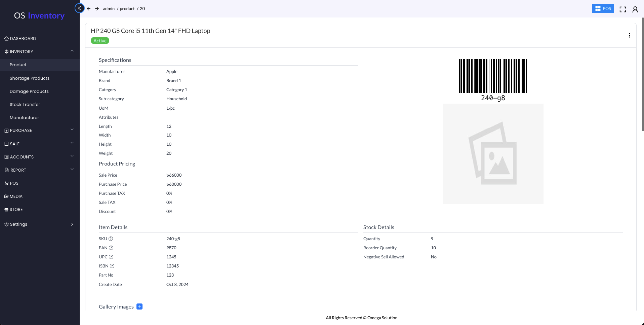644x325 pixels.
Task: Open the user profile icon
Action: [635, 9]
